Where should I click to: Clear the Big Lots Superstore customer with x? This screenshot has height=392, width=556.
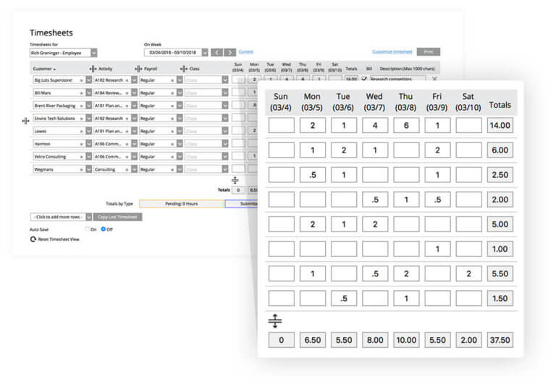(x=81, y=80)
